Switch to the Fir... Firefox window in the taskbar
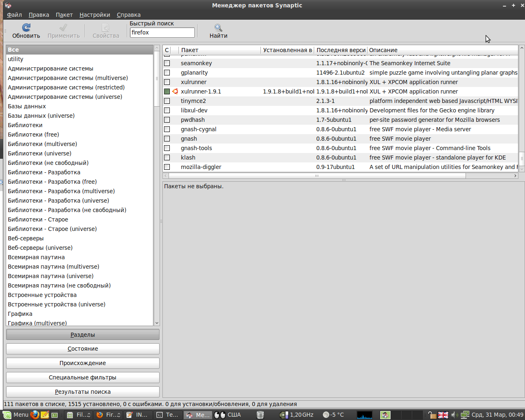 108,415
